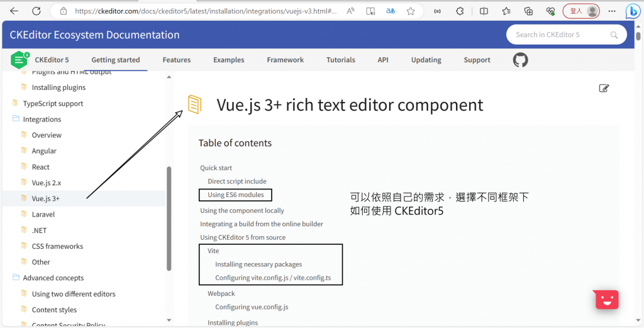Click the edit page pencil icon
Screen dimensions: 644x328
(x=604, y=88)
